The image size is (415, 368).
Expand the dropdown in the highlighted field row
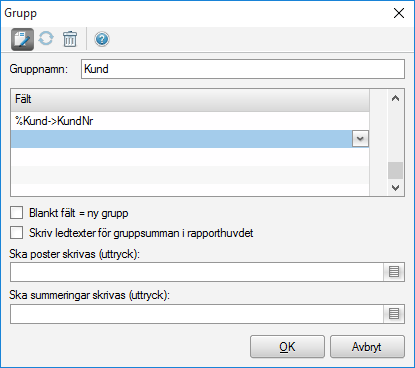pos(360,138)
